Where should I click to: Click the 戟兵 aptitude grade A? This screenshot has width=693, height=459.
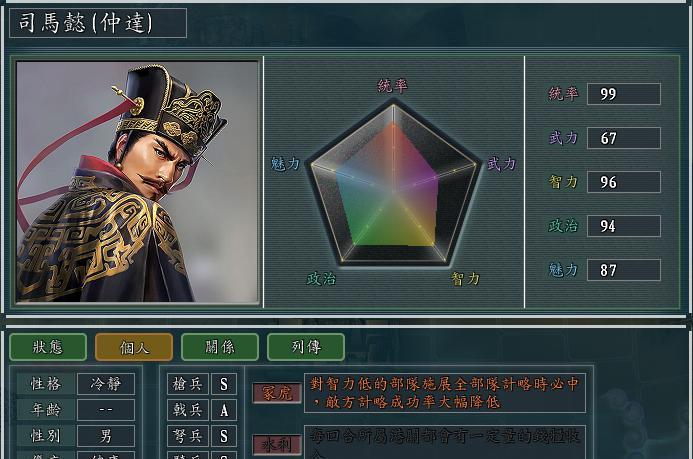[x=224, y=410]
